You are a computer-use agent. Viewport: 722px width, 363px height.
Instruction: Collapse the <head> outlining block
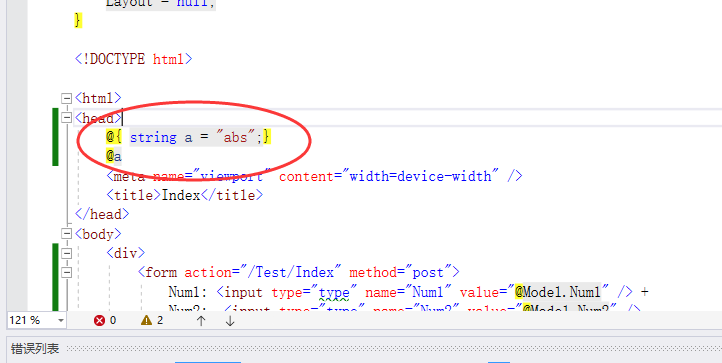(66, 118)
